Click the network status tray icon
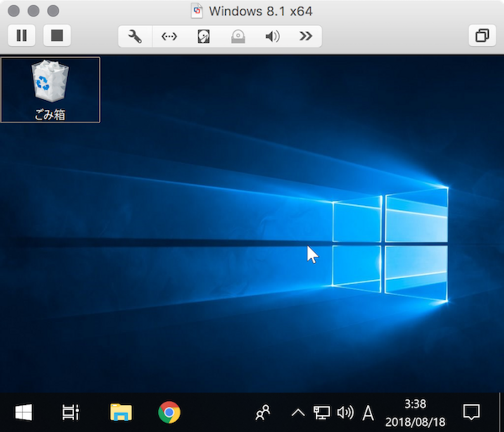This screenshot has width=504, height=432. pyautogui.click(x=321, y=413)
